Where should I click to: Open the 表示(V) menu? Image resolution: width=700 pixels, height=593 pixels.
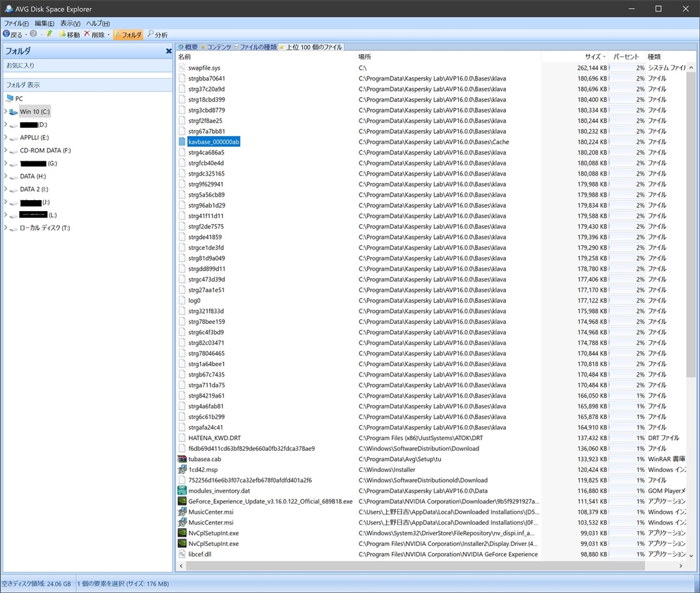pos(70,23)
